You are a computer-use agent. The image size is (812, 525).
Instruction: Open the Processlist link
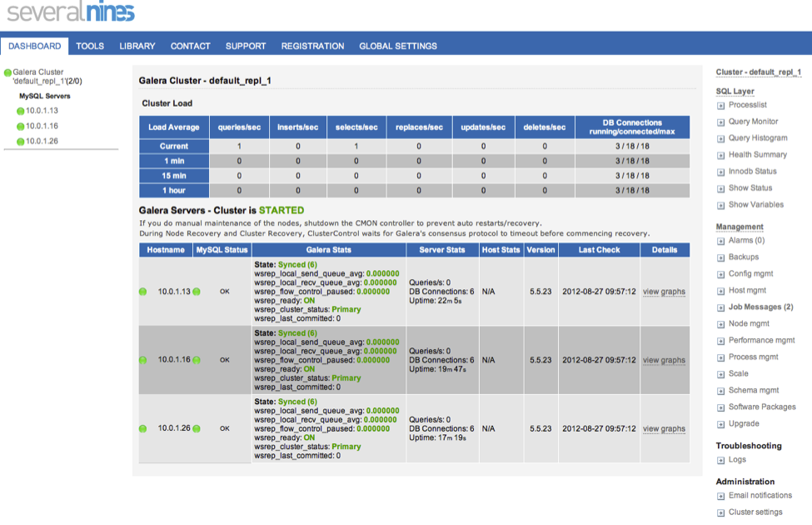[x=747, y=105]
